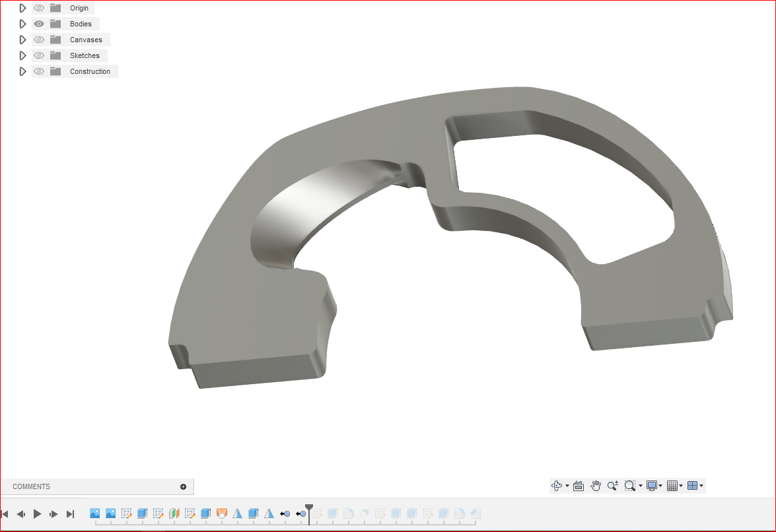
Task: Click the Look At tool icon
Action: point(578,485)
